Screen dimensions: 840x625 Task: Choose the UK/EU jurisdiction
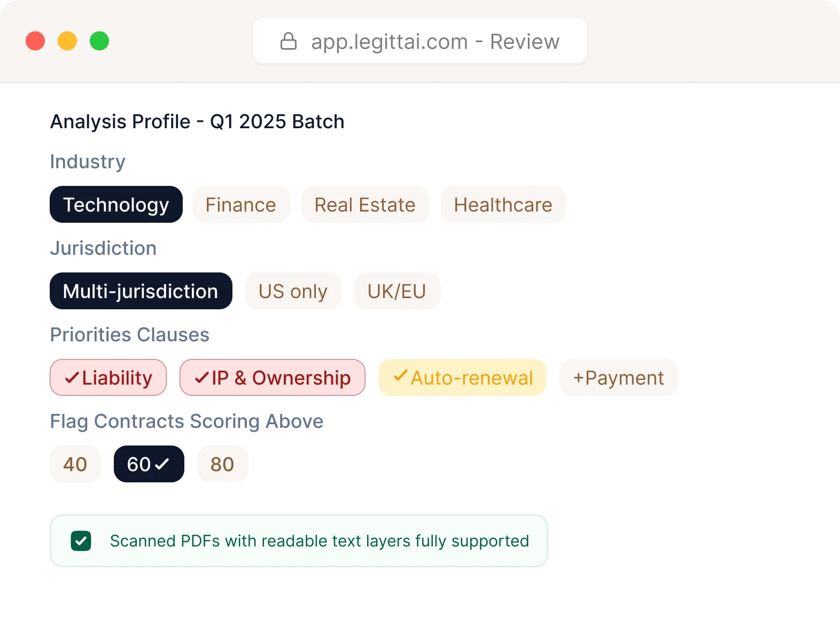click(397, 291)
